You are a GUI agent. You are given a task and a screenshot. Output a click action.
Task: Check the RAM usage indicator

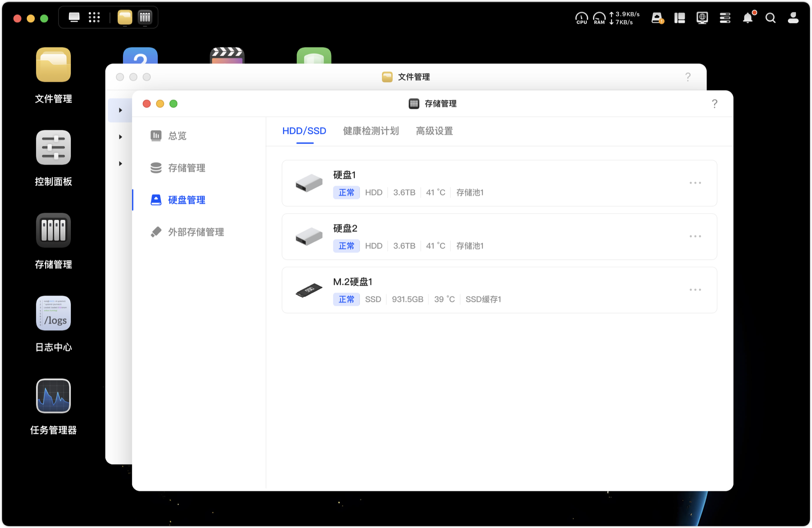pos(599,18)
